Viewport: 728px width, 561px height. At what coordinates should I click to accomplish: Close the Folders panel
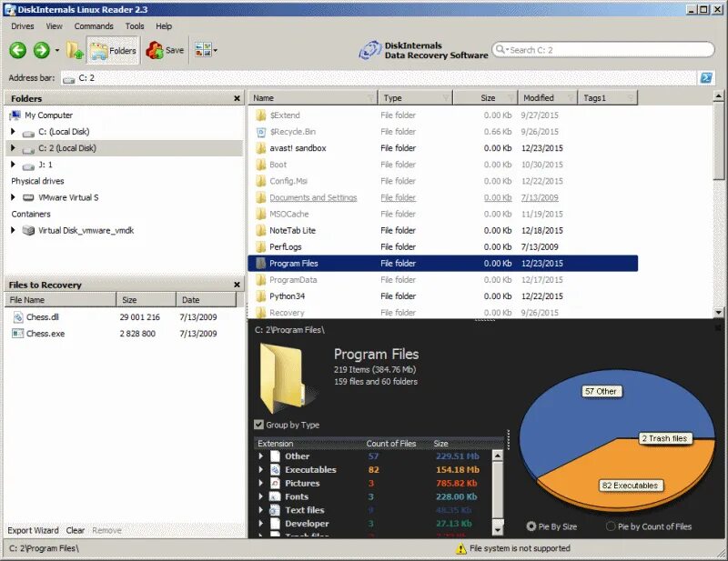coord(237,98)
